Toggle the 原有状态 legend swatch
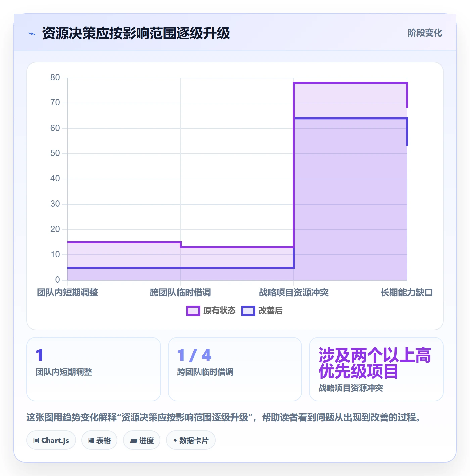 coord(193,311)
